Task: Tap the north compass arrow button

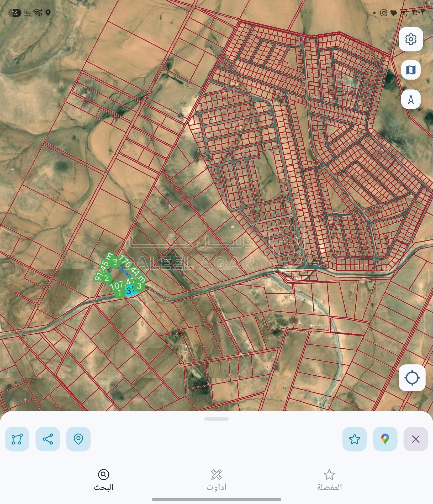Action: pos(411,99)
